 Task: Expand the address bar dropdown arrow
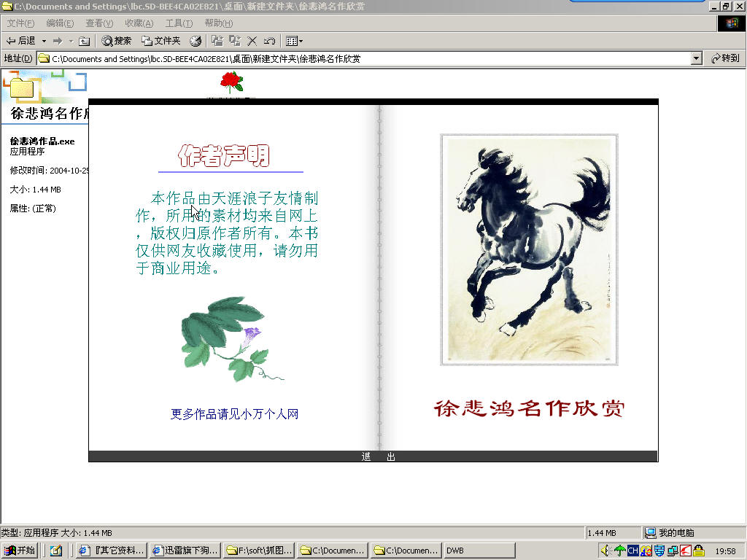point(697,58)
